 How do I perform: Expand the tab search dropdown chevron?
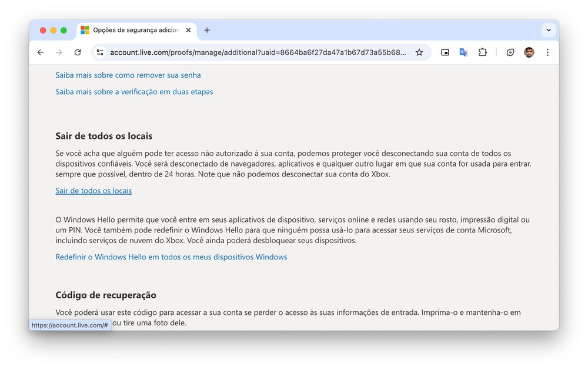click(548, 30)
